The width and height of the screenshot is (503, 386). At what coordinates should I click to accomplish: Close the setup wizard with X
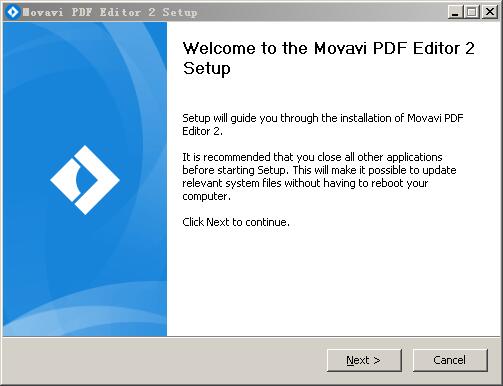point(490,12)
